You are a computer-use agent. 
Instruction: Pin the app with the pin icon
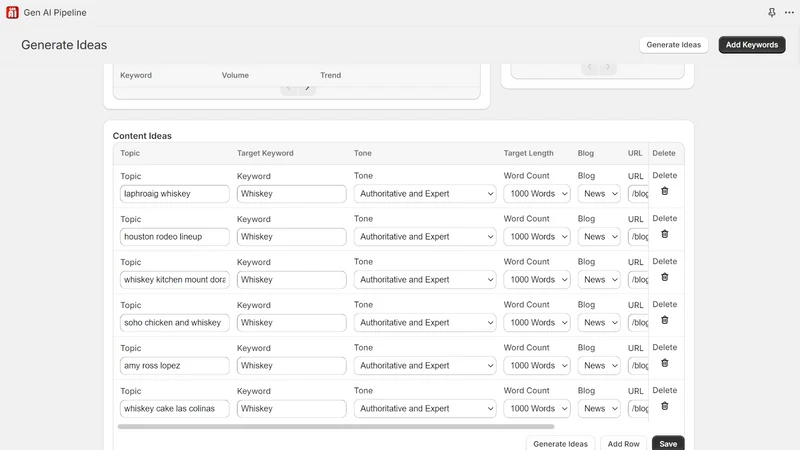(x=771, y=12)
